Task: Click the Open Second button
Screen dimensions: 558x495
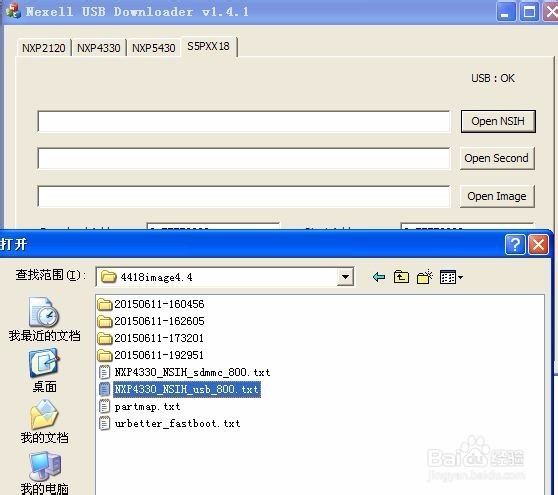Action: 497,158
